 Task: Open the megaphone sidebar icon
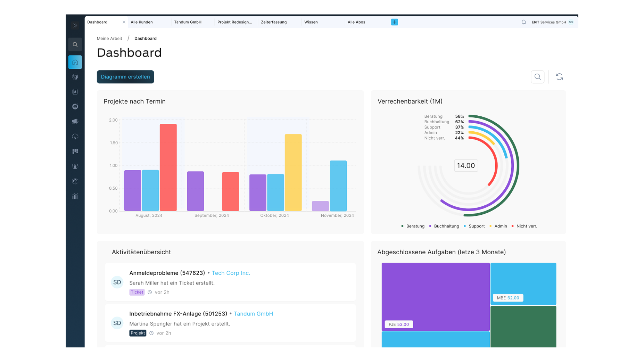75,122
